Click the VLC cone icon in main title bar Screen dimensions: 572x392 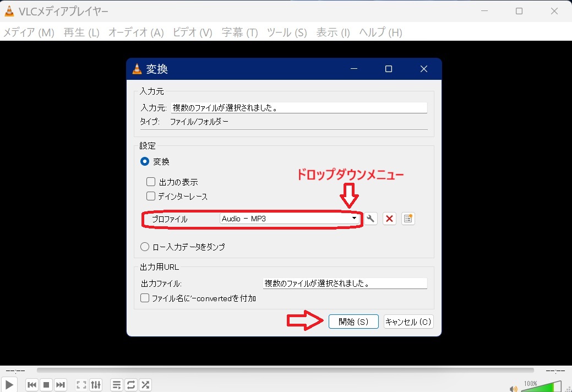click(9, 12)
